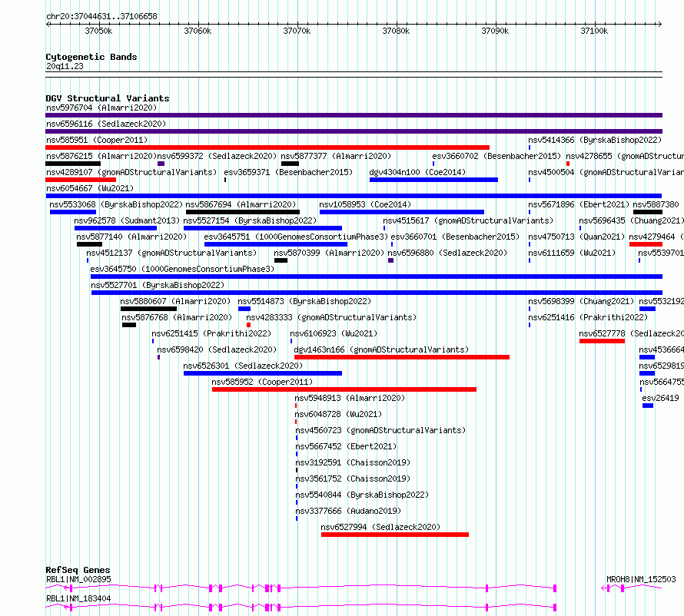Click the nsv3192591 (Chaisson2019) label
The height and width of the screenshot is (616, 684).
pyautogui.click(x=353, y=462)
